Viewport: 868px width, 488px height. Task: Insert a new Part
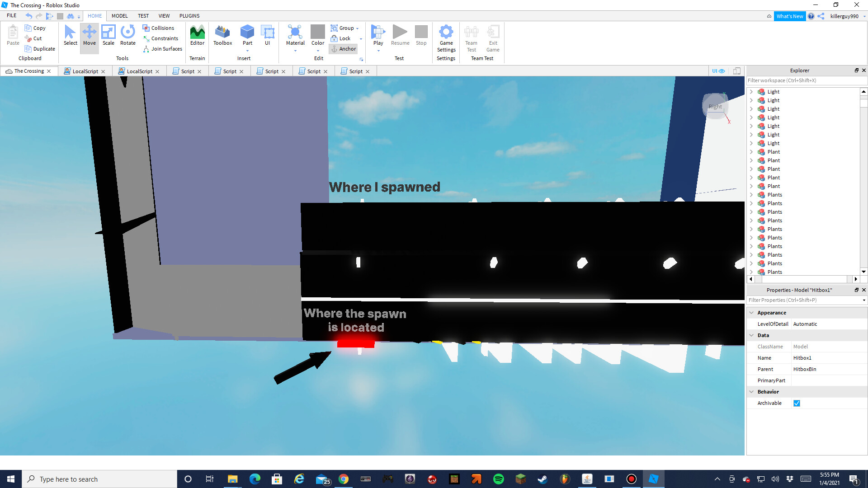click(x=247, y=33)
